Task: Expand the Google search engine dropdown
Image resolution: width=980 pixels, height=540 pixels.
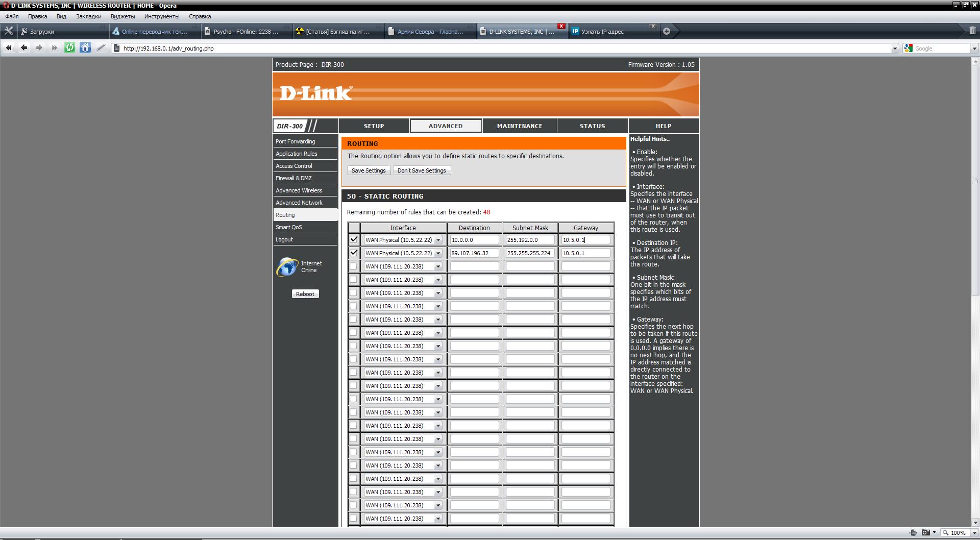Action: 974,48
